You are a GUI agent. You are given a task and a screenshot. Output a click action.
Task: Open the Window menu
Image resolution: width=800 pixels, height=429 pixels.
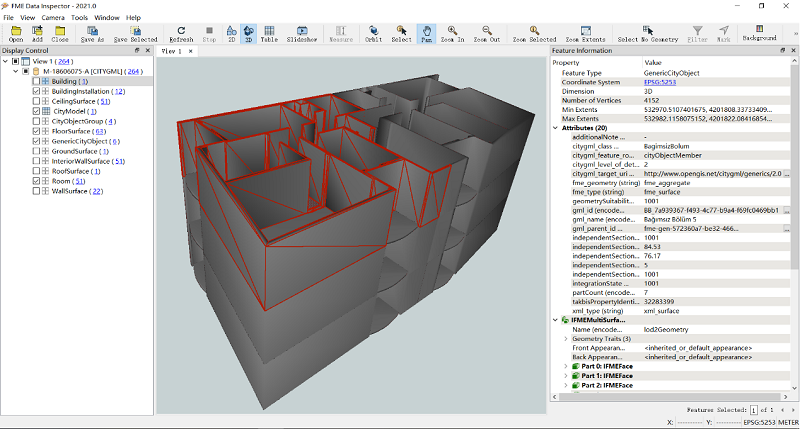[x=107, y=17]
